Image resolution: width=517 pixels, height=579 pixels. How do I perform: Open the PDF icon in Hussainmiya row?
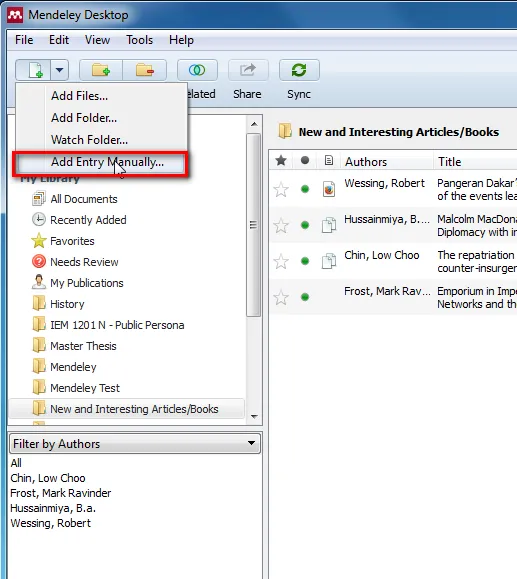pos(329,225)
